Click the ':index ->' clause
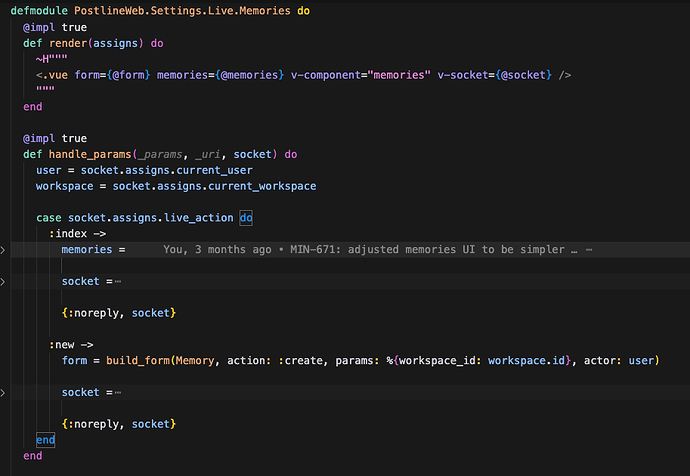 (x=77, y=234)
